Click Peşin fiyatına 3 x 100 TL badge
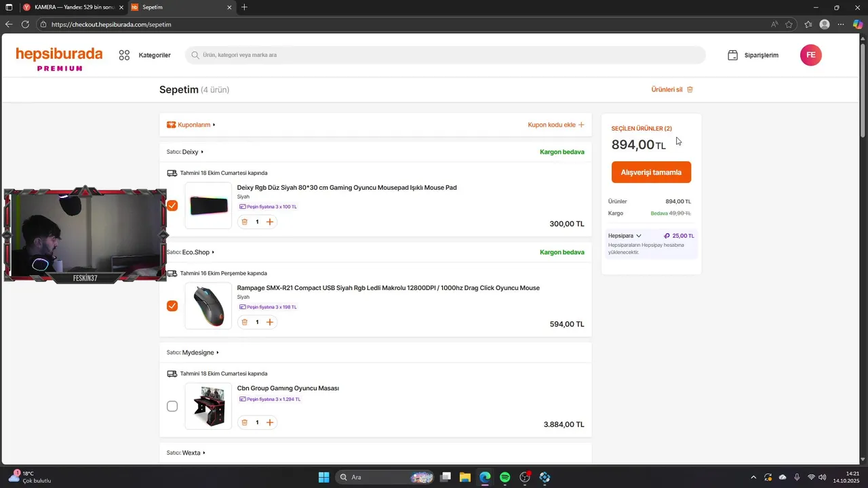Viewport: 868px width, 488px height. tap(268, 207)
